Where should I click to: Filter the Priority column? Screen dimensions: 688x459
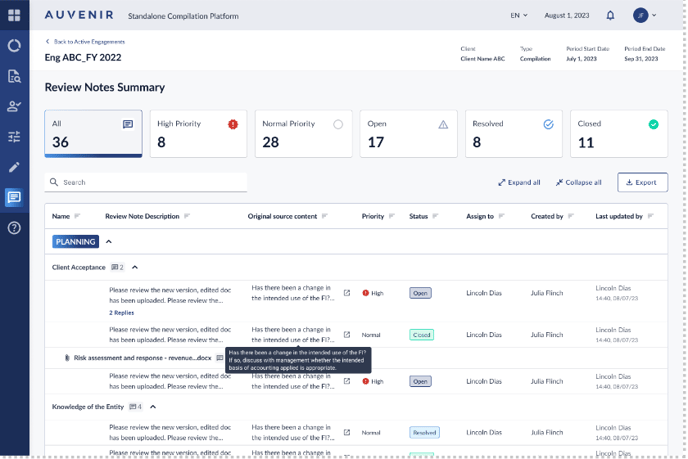391,216
